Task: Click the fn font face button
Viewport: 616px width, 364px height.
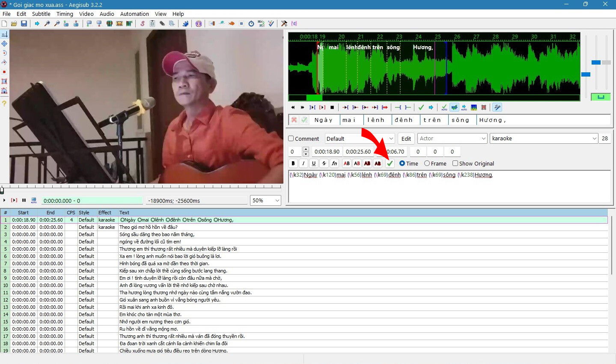Action: tap(334, 163)
